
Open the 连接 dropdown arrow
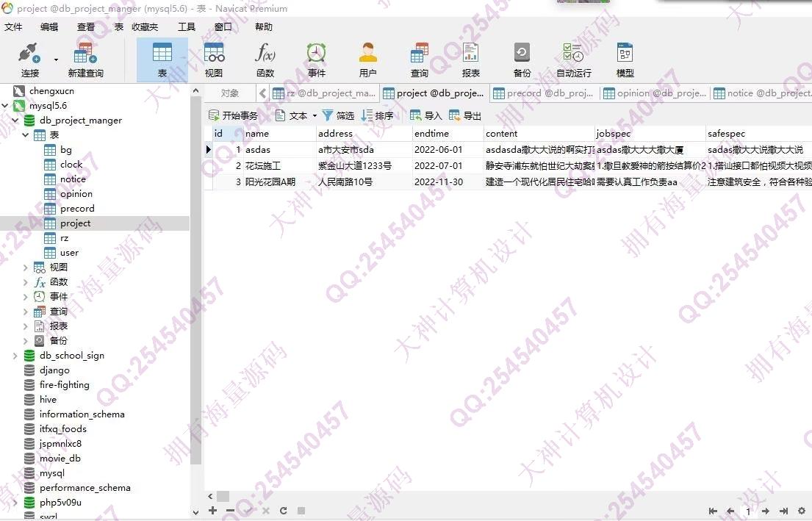(56, 60)
